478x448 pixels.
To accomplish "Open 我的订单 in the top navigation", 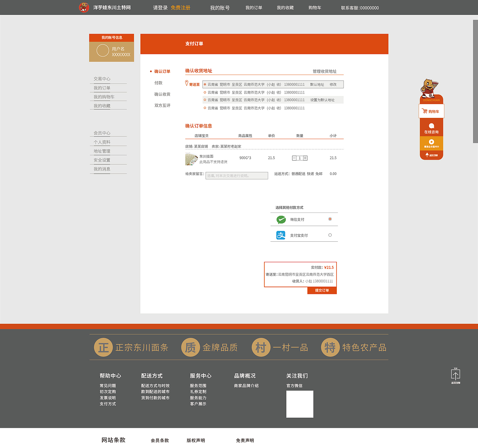I will tap(254, 7).
